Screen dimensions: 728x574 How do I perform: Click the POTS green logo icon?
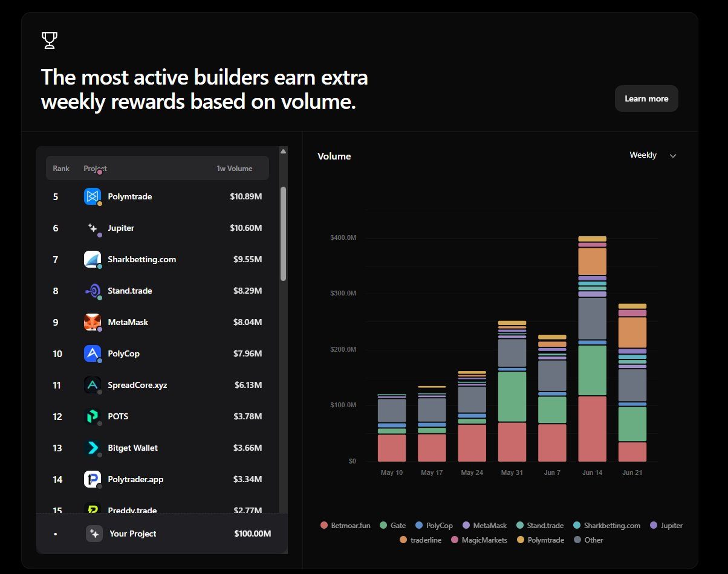point(92,416)
